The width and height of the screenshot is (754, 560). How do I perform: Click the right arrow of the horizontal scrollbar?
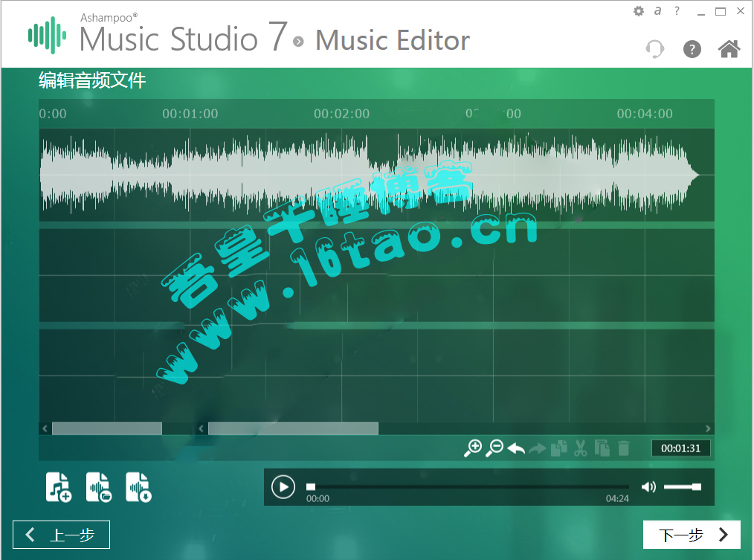point(708,428)
